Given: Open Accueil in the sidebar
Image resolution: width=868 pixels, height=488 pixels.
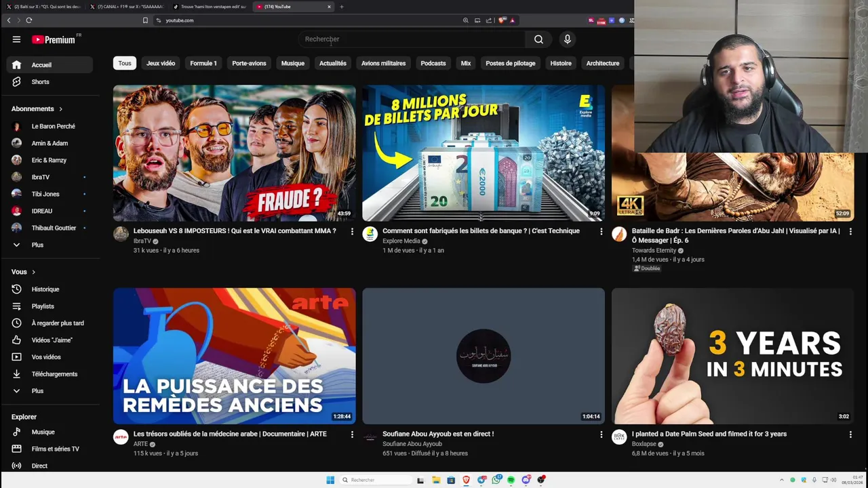Looking at the screenshot, I should 50,65.
